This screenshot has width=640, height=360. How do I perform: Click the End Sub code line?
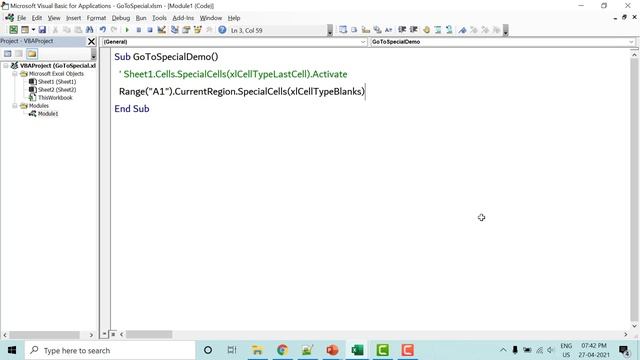132,109
